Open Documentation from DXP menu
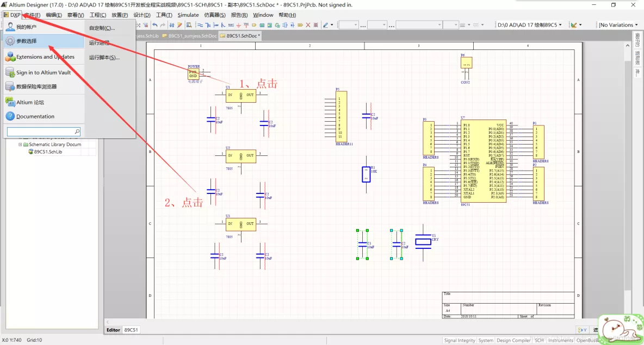644x345 pixels. pos(44,116)
